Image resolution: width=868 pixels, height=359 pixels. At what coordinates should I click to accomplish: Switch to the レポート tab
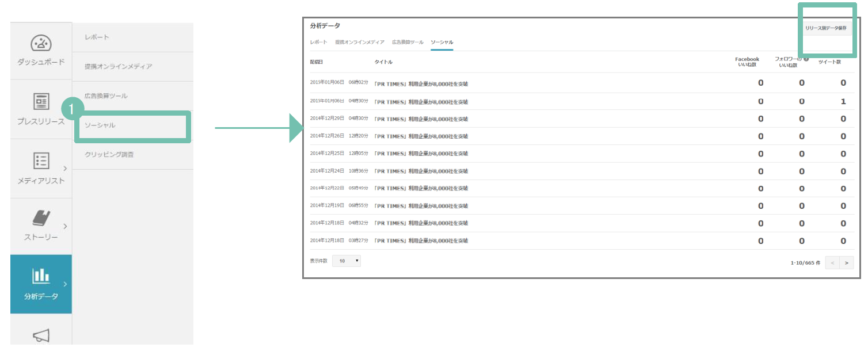pyautogui.click(x=318, y=43)
